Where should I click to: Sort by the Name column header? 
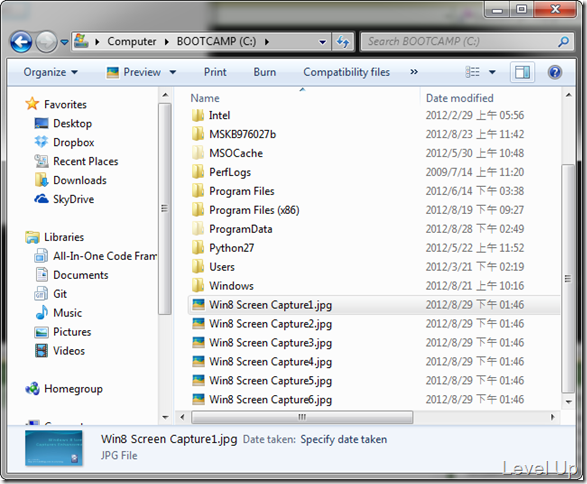point(205,98)
